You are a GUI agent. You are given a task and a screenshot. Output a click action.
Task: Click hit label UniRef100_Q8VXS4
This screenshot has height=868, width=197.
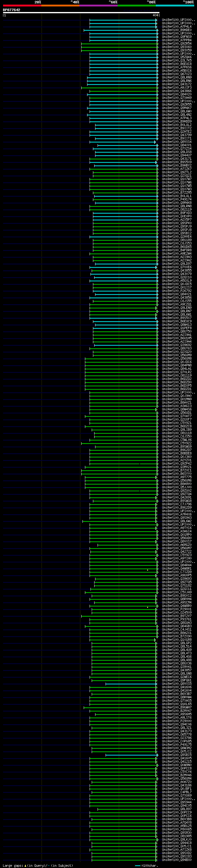pos(176,142)
